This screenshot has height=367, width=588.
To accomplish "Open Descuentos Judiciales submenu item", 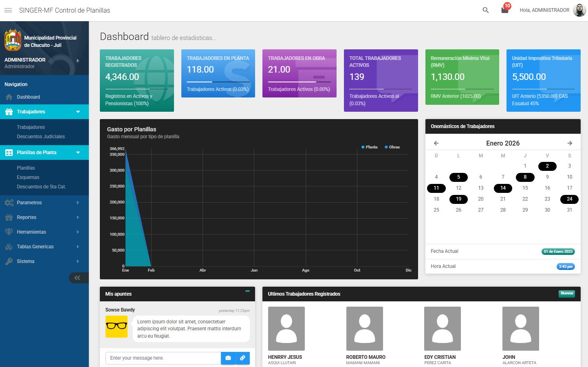I will point(41,137).
